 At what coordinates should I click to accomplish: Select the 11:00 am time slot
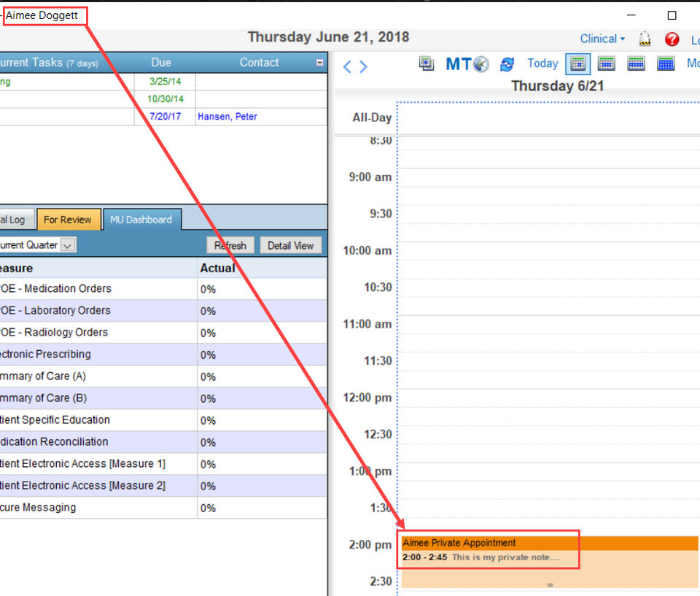[x=548, y=325]
